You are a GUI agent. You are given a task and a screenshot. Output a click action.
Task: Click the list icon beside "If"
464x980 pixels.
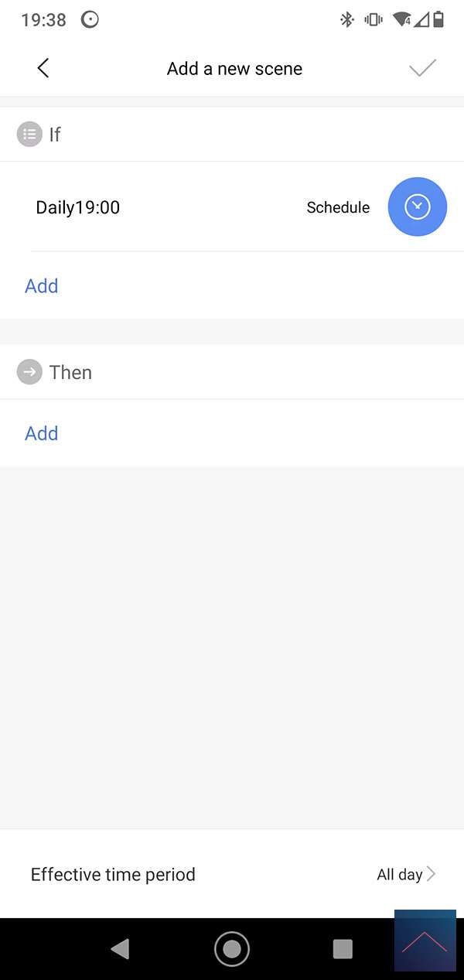pos(29,135)
